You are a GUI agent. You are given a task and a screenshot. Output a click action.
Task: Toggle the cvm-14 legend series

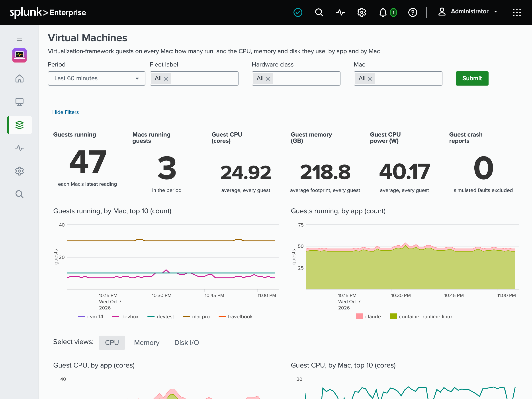(x=91, y=317)
